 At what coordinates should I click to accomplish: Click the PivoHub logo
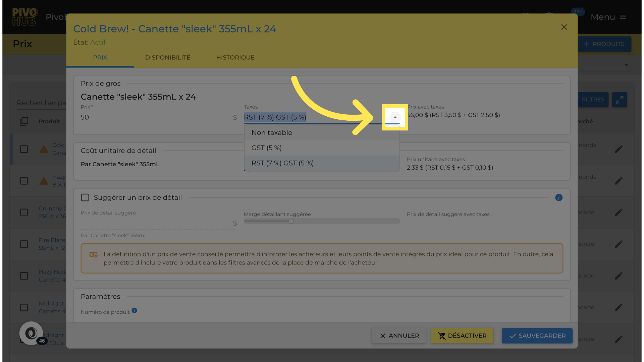point(24,17)
